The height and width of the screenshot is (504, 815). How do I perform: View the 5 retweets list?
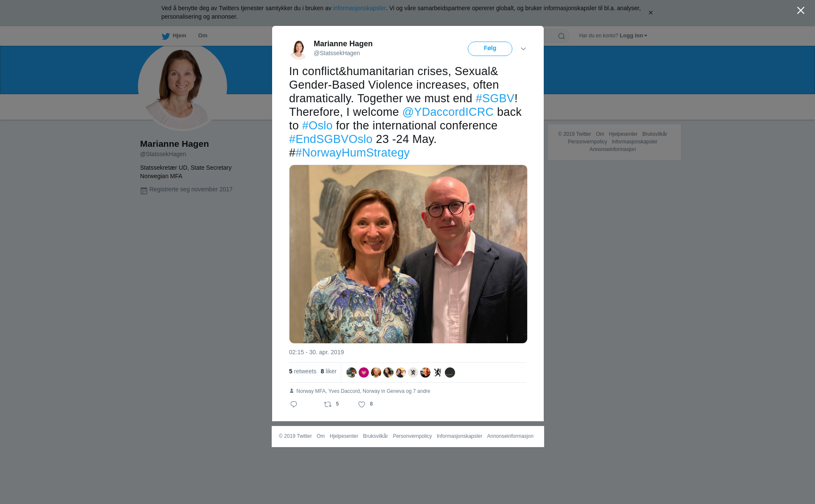tap(303, 371)
